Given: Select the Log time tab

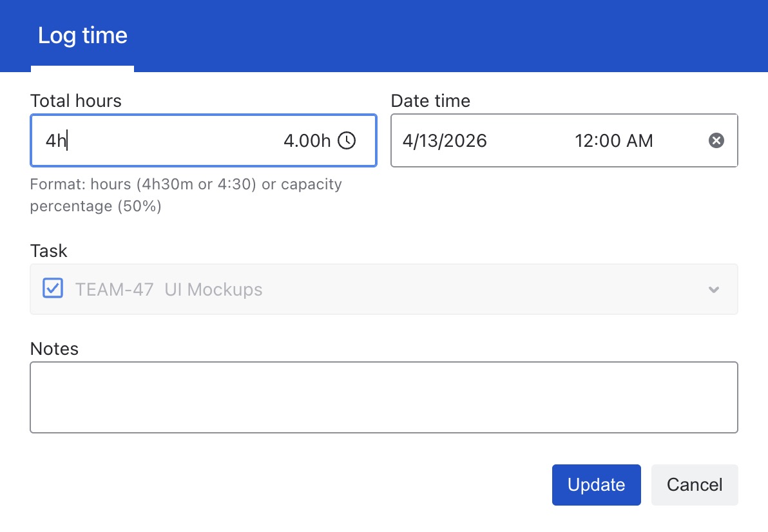Looking at the screenshot, I should point(82,35).
